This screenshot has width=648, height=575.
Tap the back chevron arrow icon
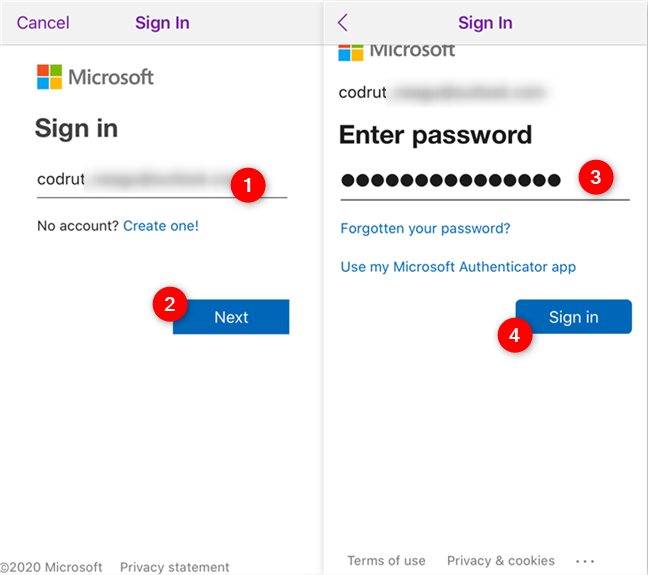tap(343, 23)
